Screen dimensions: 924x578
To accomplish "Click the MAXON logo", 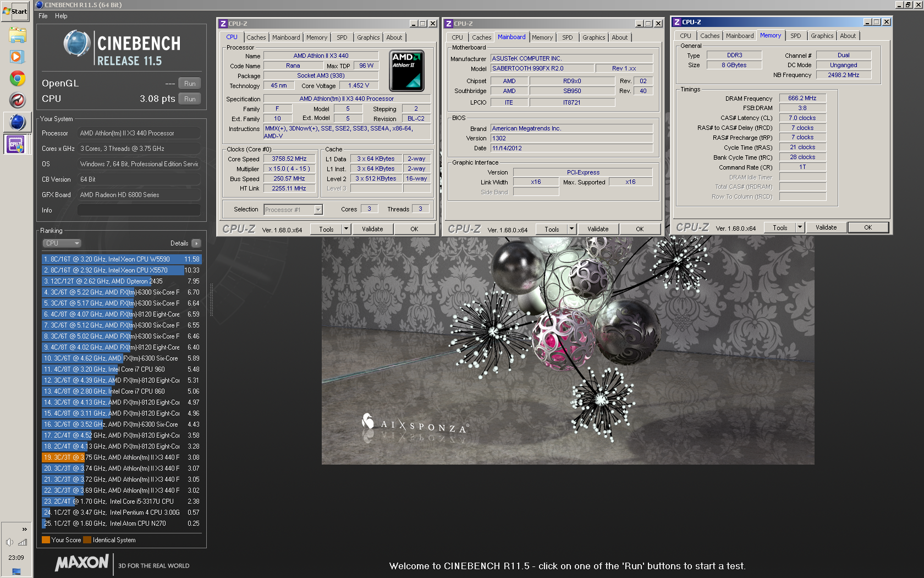I will click(82, 563).
